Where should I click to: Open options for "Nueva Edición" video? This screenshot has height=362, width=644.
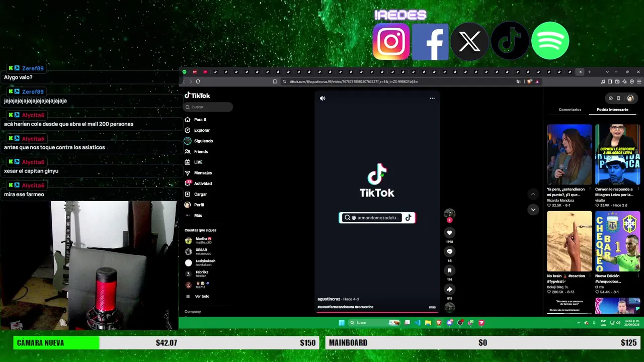(x=638, y=276)
